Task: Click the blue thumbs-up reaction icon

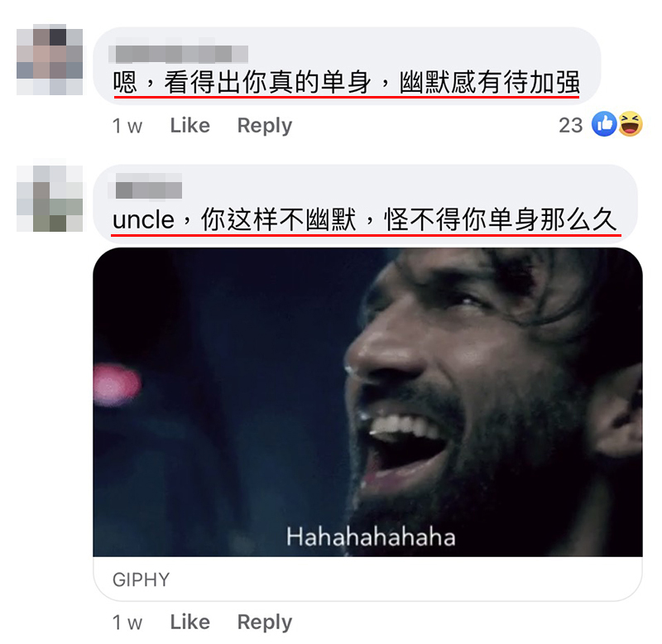Action: (604, 123)
